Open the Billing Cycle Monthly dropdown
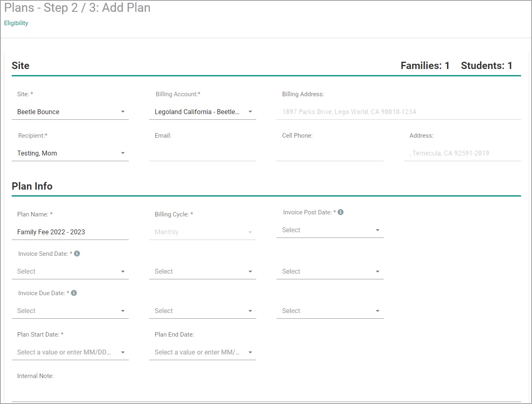Viewport: 532px width, 404px height. (x=203, y=232)
